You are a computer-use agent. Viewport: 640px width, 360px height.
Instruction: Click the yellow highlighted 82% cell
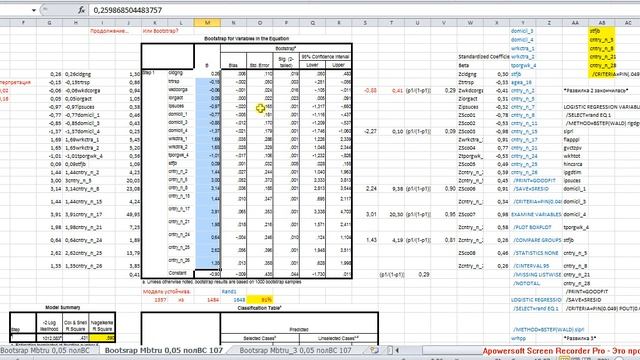tap(260, 300)
